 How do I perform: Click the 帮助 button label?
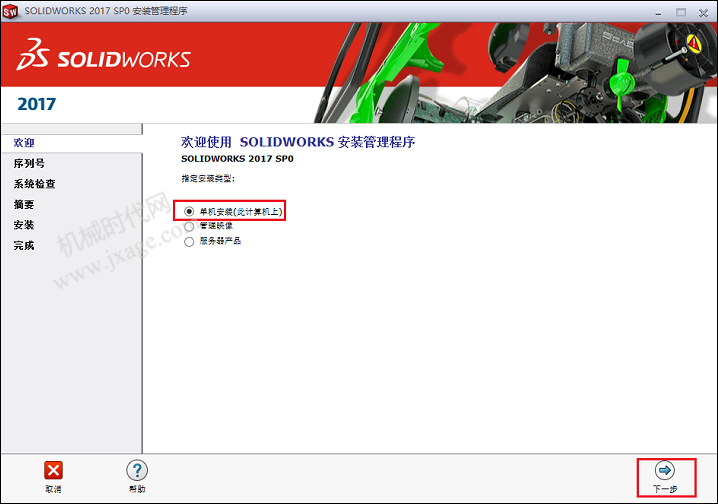pos(137,489)
